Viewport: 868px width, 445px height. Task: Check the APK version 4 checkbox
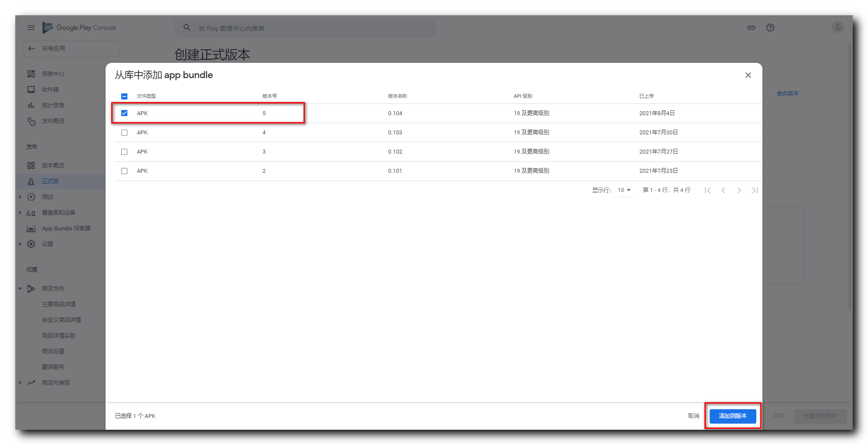click(124, 133)
